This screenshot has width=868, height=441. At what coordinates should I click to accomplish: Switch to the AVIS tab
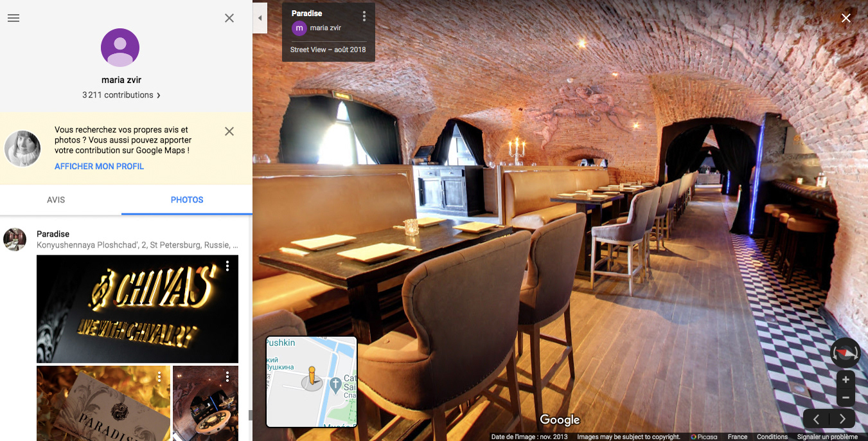56,200
